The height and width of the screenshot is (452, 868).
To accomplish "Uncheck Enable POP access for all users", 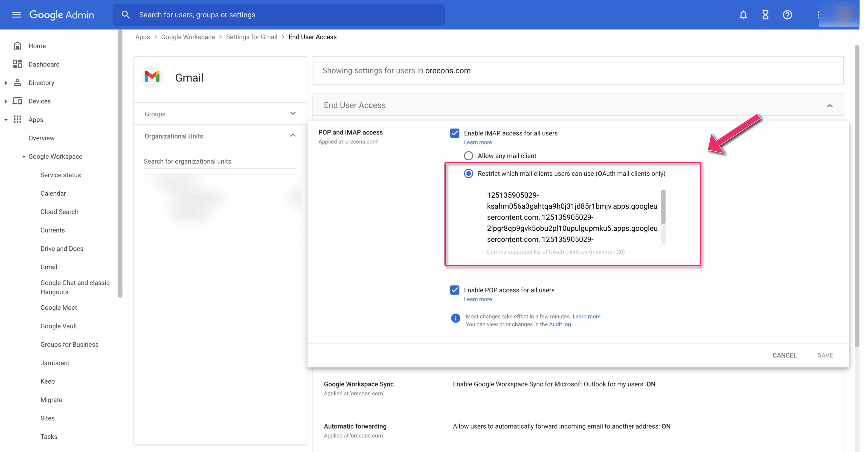I will (x=455, y=290).
